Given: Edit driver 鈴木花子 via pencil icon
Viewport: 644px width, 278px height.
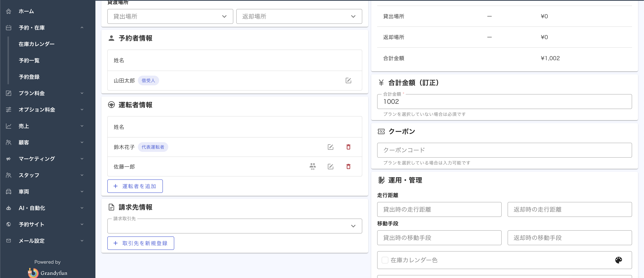Looking at the screenshot, I should click(331, 147).
